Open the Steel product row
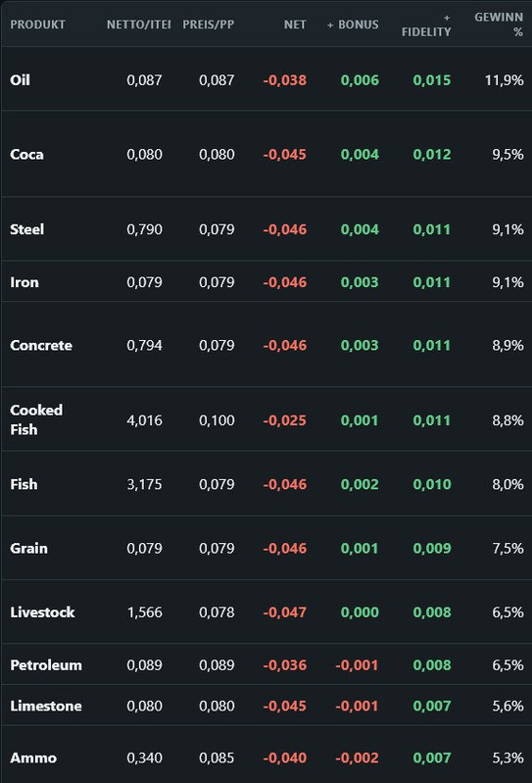This screenshot has height=783, width=532. pyautogui.click(x=266, y=228)
